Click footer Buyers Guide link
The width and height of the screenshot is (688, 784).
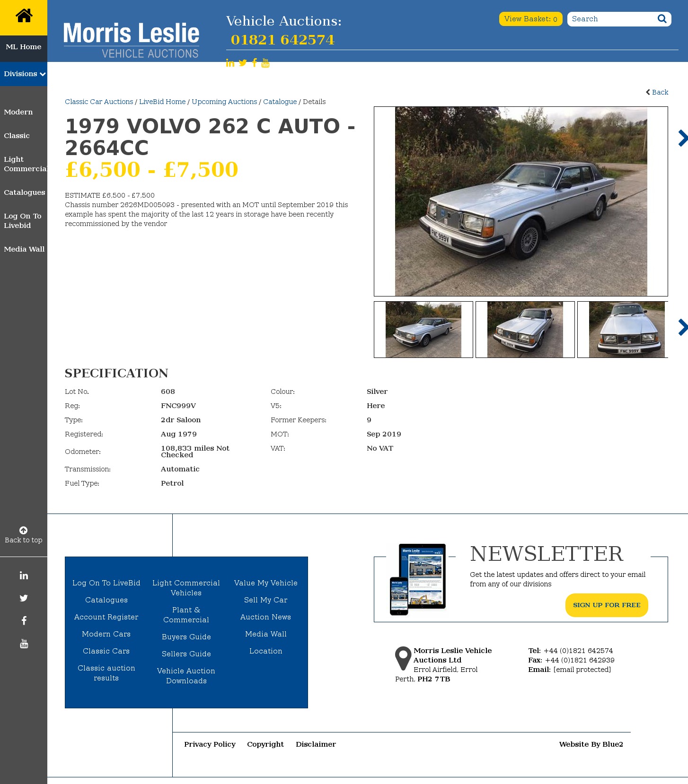[x=186, y=637]
